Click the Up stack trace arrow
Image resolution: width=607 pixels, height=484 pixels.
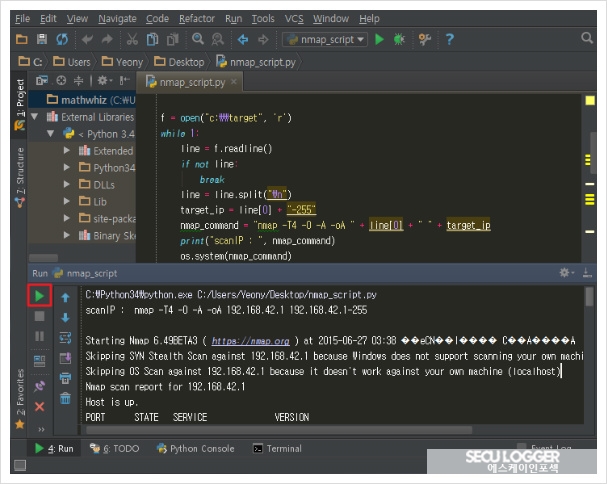[65, 297]
